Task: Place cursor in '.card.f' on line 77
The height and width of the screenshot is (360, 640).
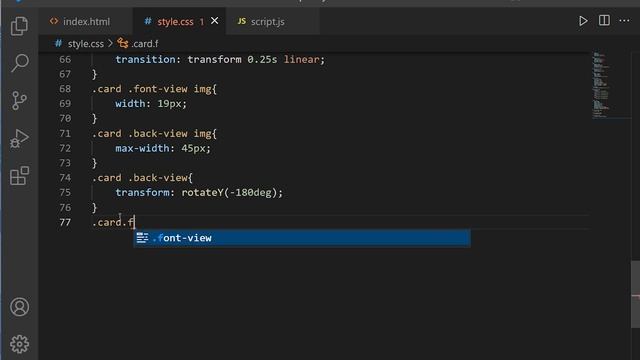Action: [113, 222]
